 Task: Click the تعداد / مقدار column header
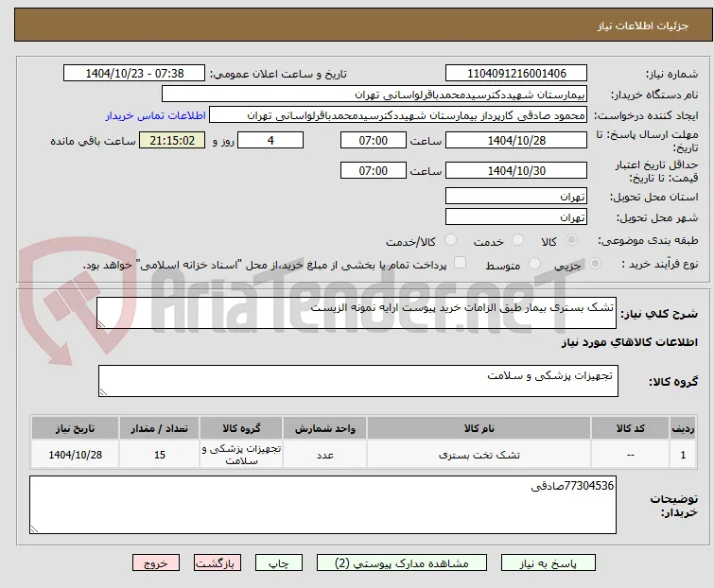(x=160, y=428)
